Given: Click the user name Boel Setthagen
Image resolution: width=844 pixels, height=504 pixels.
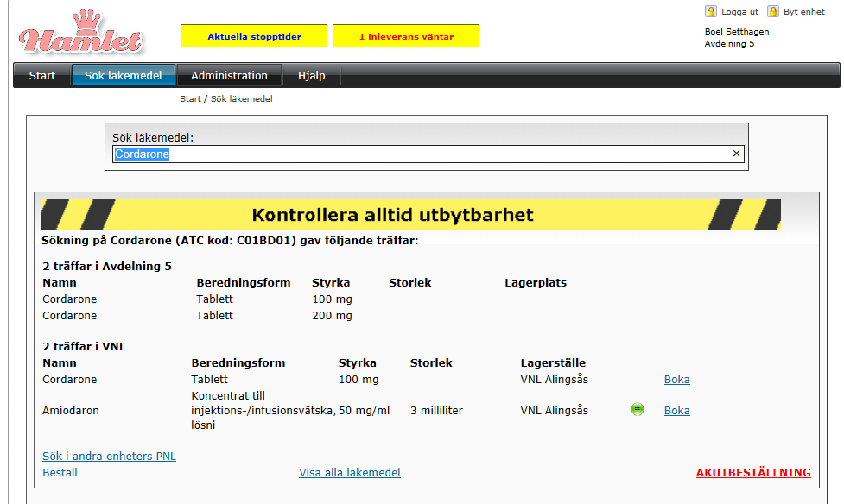Looking at the screenshot, I should [x=737, y=32].
